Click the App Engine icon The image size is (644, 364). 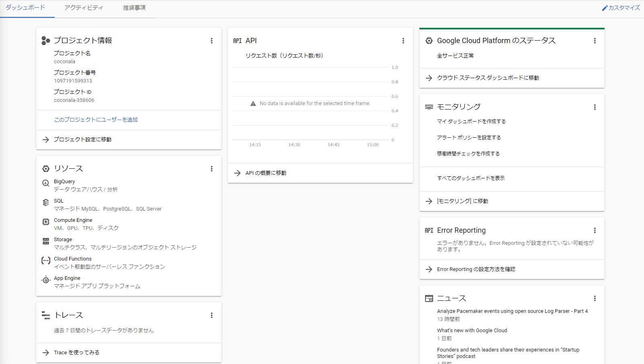[46, 279]
